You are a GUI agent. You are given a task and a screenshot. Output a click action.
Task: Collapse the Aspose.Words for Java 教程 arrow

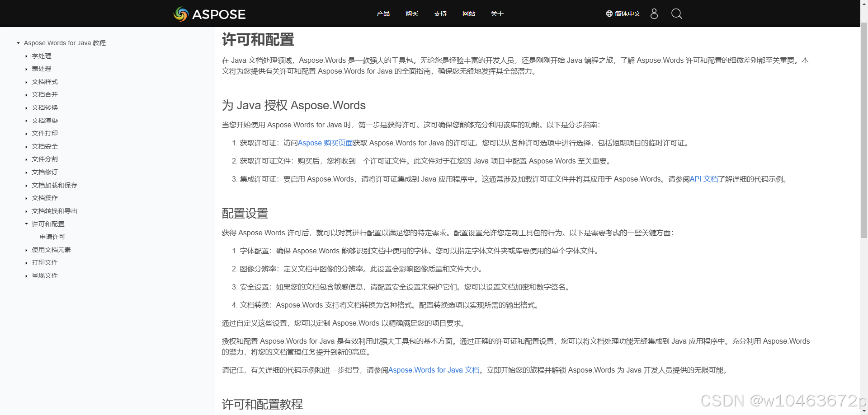[18, 43]
